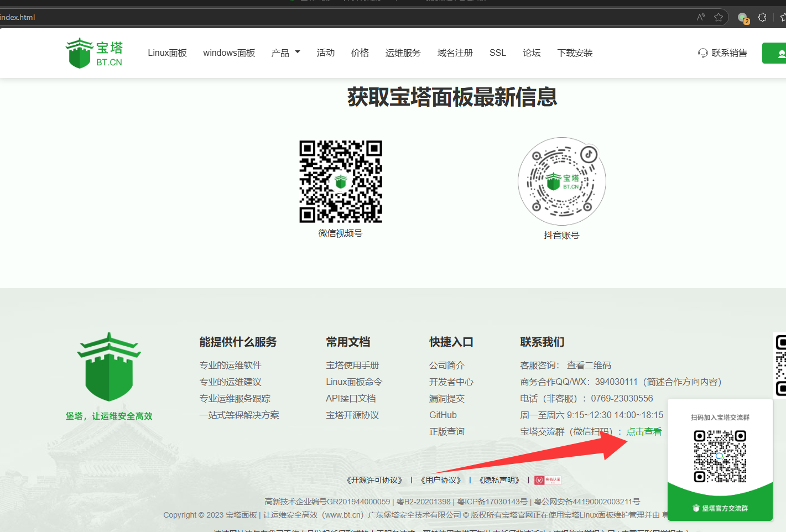Open 一站式等保解决方案 link
Viewport: 786px width, 532px height.
[x=240, y=415]
